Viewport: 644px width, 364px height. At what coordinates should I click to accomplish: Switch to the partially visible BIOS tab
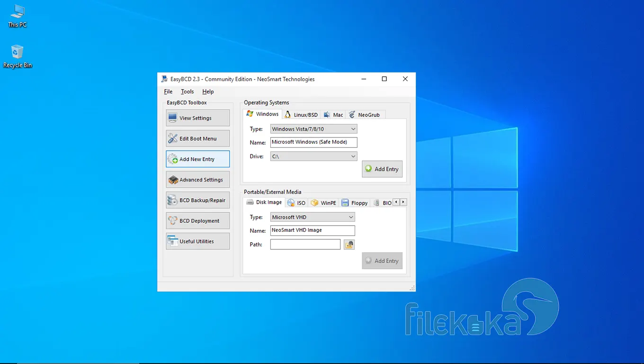(x=382, y=203)
